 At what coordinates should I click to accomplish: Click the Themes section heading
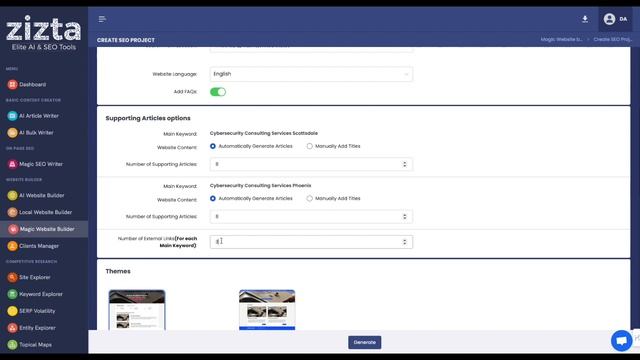coord(118,271)
